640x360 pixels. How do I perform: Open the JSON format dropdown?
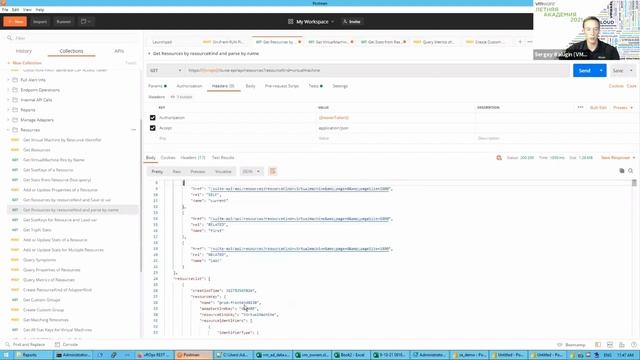click(x=251, y=171)
